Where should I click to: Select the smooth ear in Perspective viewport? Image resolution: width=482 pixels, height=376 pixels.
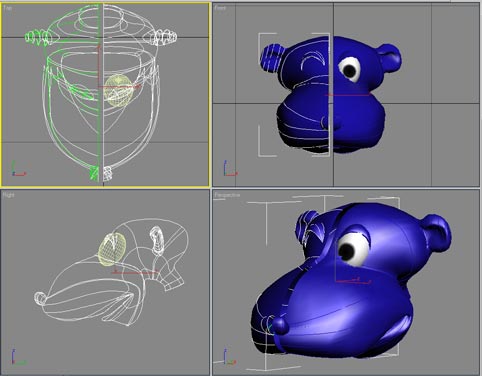(x=436, y=233)
